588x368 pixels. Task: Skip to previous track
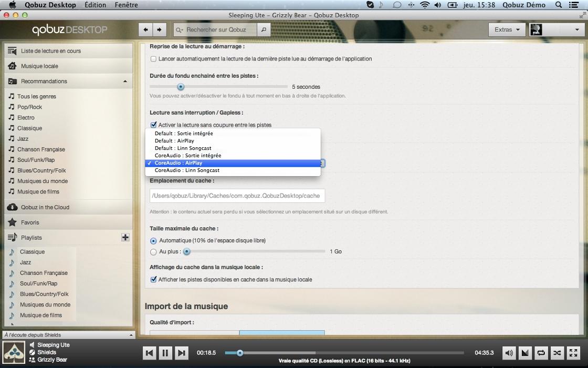tap(149, 353)
